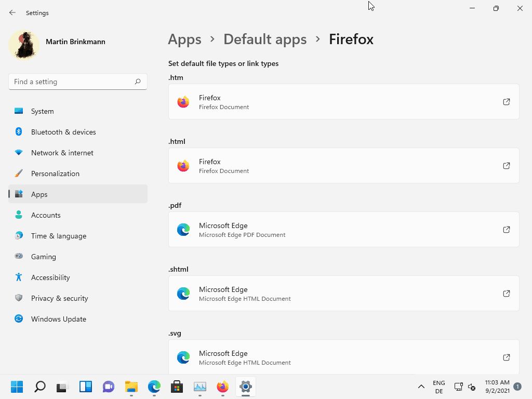The image size is (532, 399).
Task: Go to Apps breadcrumb
Action: [x=184, y=39]
